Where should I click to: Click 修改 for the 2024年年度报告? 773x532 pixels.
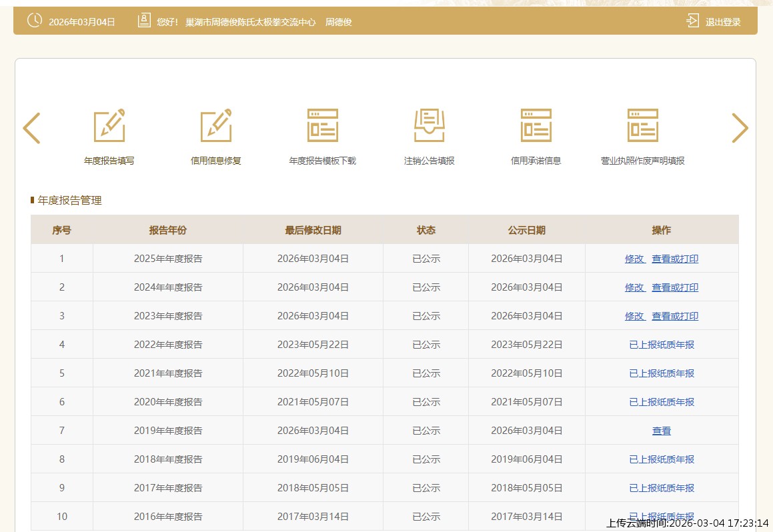[x=634, y=287]
